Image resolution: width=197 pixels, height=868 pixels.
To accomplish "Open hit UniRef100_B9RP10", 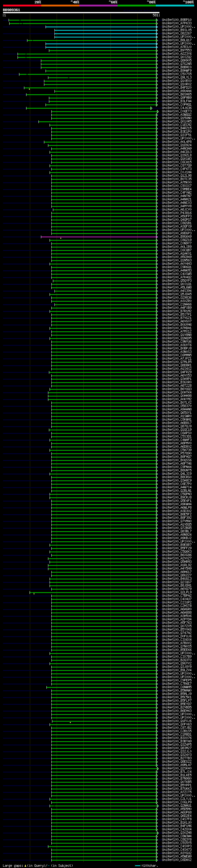I will click(x=176, y=20).
